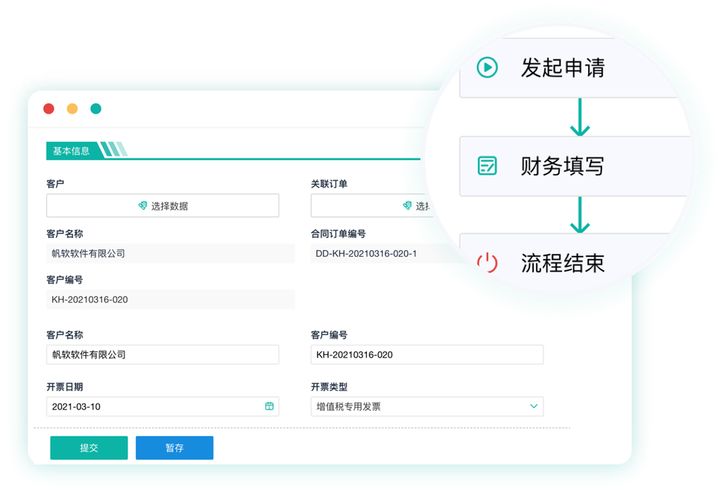Click the select-data button under 关联订单
The image size is (720, 490).
[x=371, y=205]
